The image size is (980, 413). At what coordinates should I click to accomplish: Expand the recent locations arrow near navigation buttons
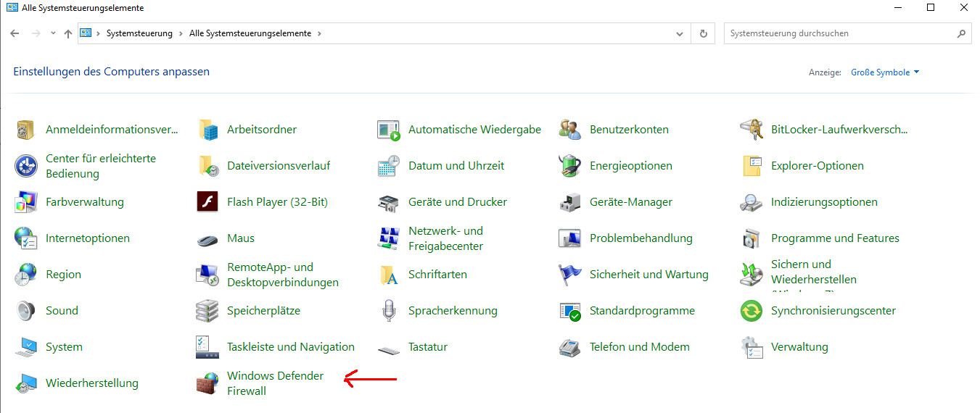tap(53, 33)
